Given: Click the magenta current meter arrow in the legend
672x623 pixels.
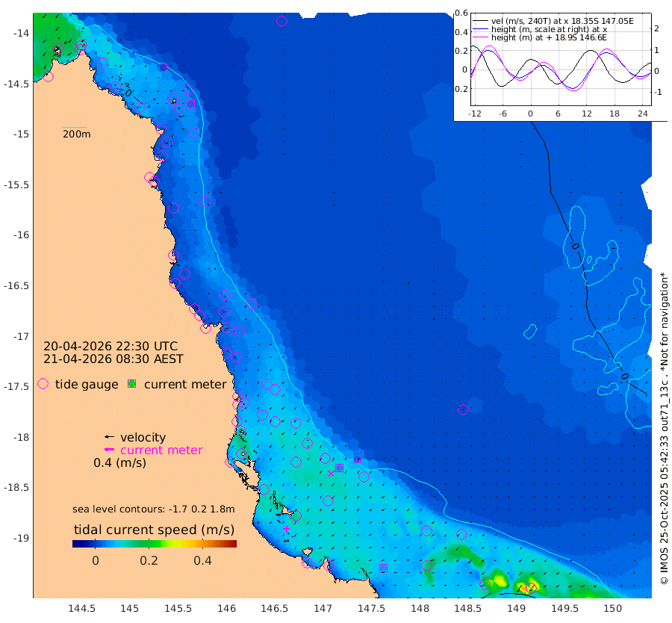Looking at the screenshot, I should pos(109,450).
